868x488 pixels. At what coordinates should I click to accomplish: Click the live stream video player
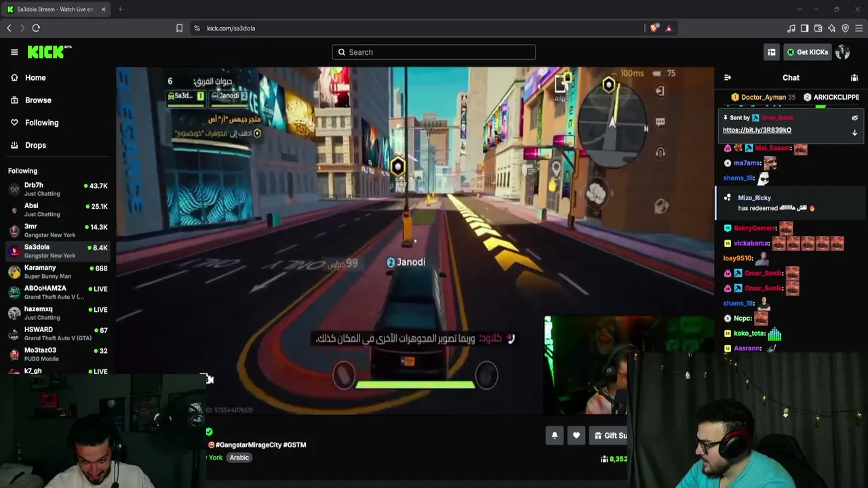(x=415, y=240)
